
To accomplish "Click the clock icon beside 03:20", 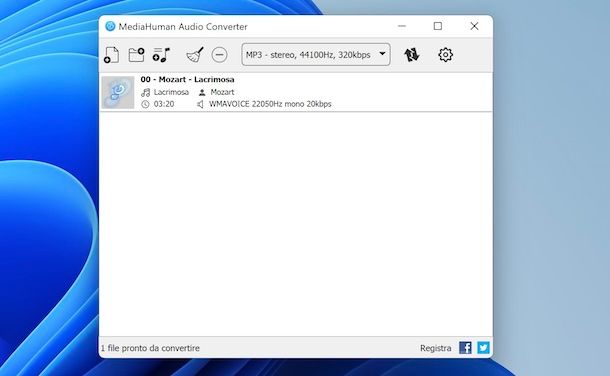I will pyautogui.click(x=145, y=104).
